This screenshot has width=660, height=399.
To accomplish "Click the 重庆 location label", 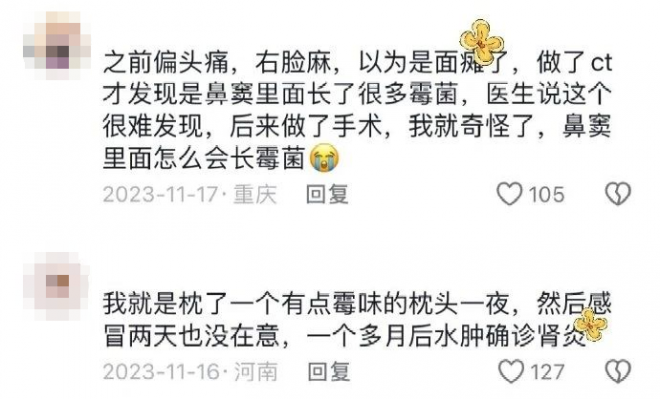I will pos(255,194).
